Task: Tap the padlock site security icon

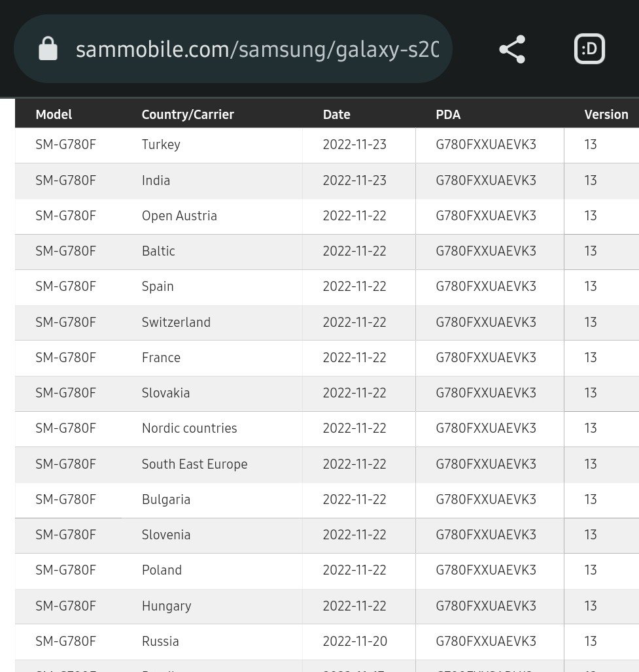Action: point(48,49)
